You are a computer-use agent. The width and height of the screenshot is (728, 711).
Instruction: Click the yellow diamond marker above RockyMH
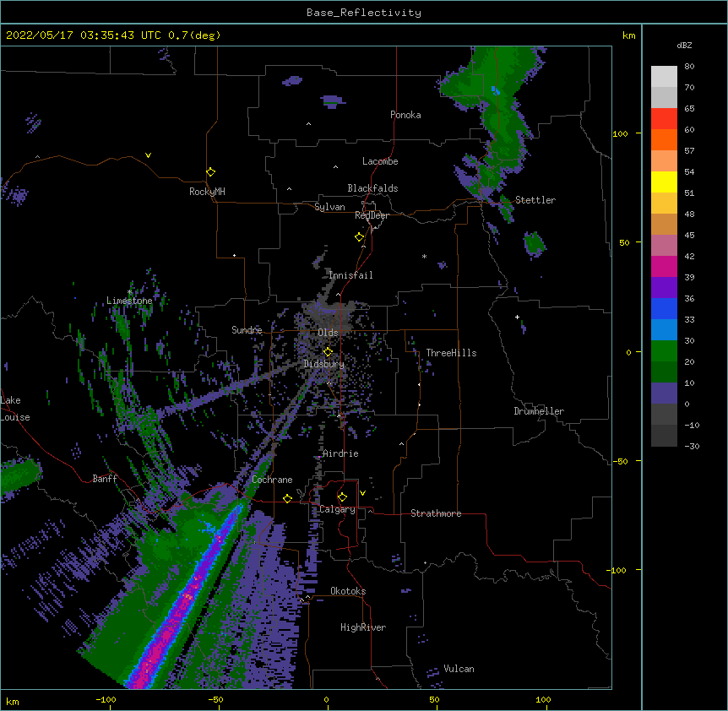(211, 171)
